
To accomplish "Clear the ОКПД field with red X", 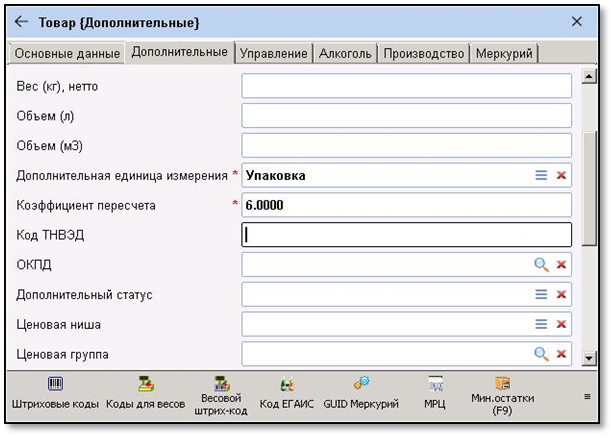I will [561, 265].
